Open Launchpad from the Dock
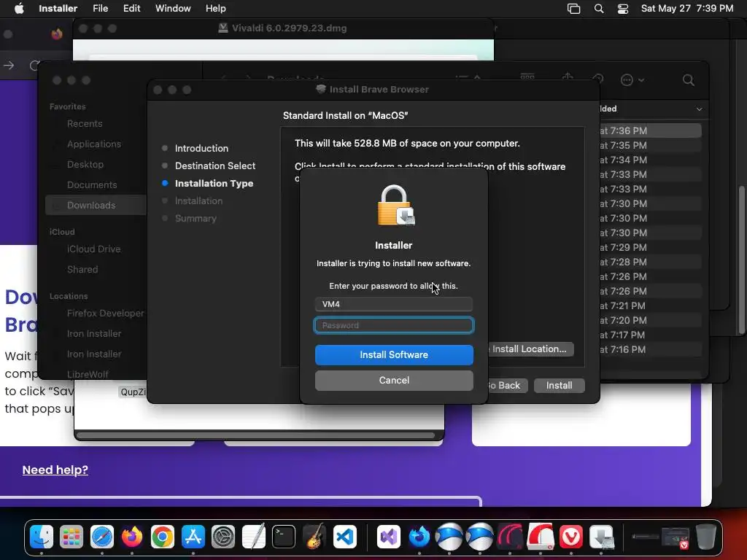Screen dimensions: 747x560 pyautogui.click(x=71, y=537)
